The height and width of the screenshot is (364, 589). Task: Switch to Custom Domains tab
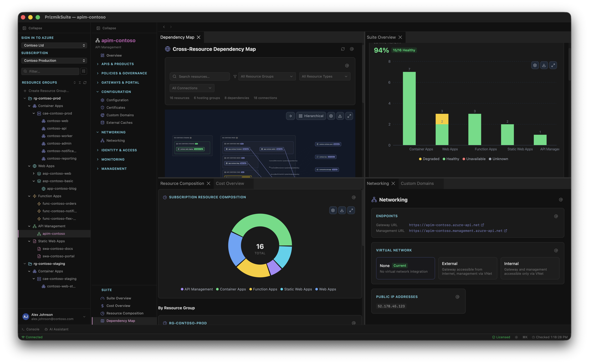[x=417, y=183]
